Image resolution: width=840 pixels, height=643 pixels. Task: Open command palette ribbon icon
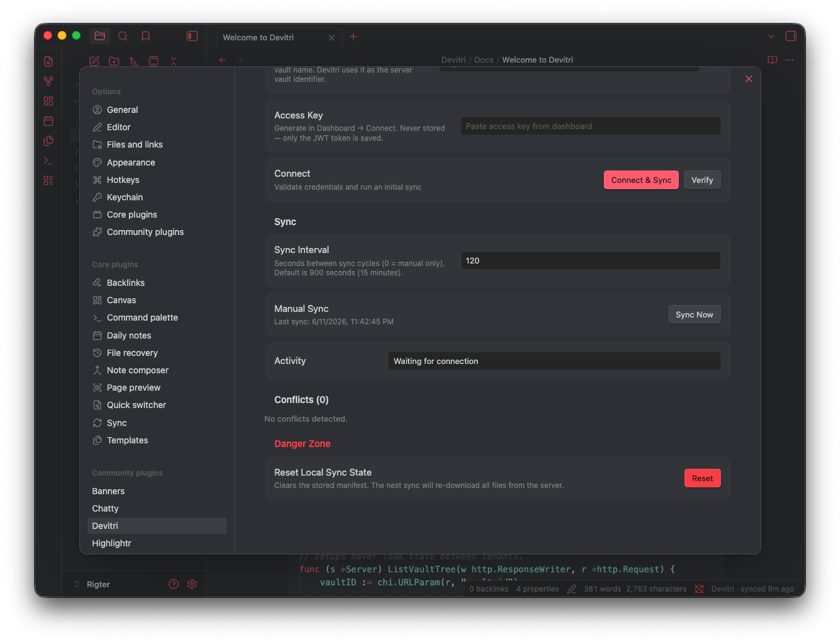point(48,161)
